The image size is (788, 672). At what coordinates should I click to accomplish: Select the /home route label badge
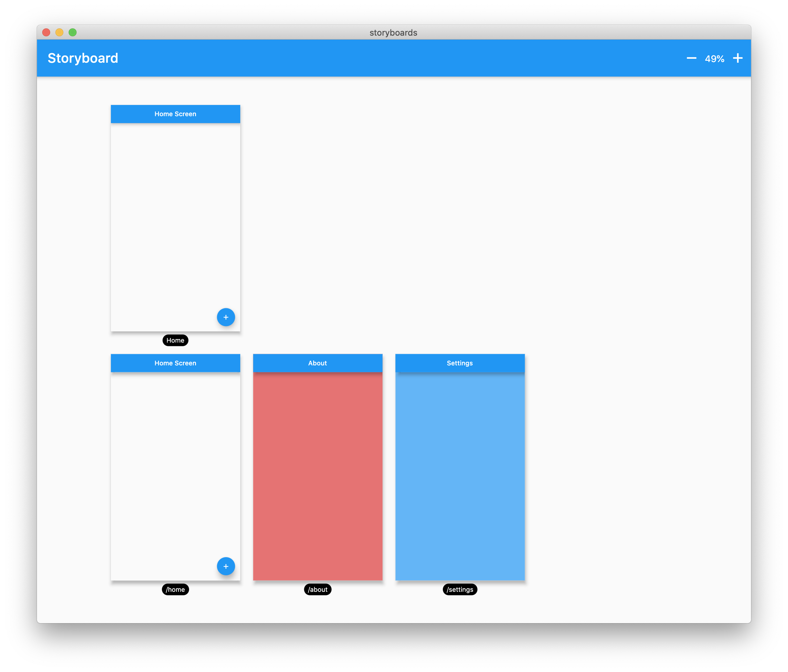point(175,589)
